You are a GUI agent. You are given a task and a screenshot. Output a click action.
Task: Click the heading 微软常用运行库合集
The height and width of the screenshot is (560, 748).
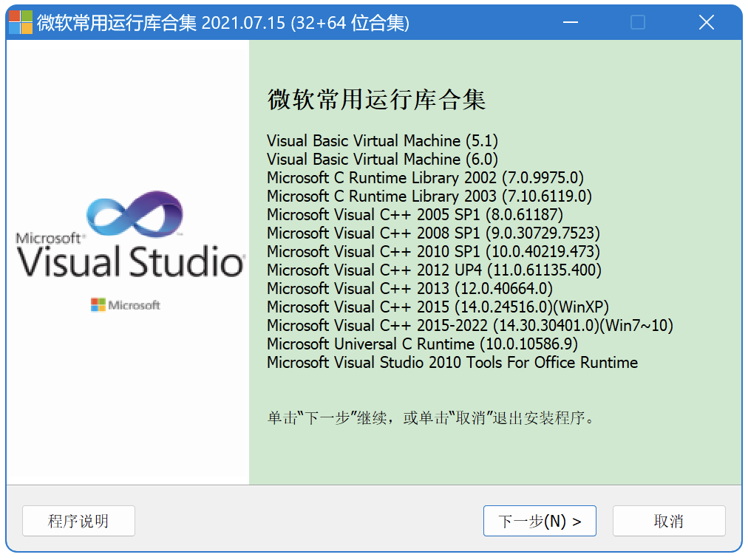(x=376, y=100)
